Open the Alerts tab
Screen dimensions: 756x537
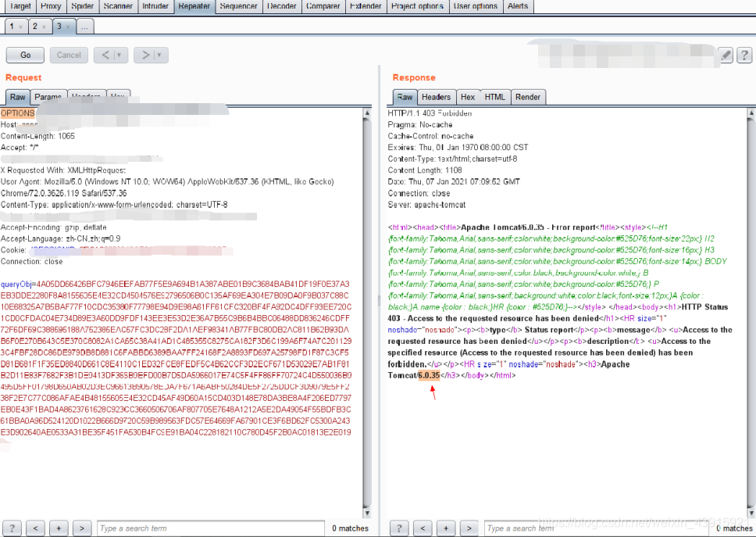click(x=517, y=6)
